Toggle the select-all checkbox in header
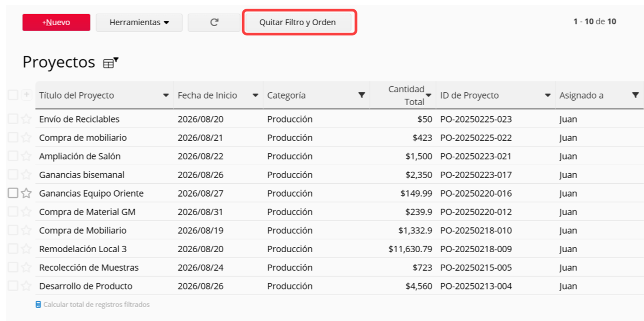The image size is (644, 321). [13, 95]
